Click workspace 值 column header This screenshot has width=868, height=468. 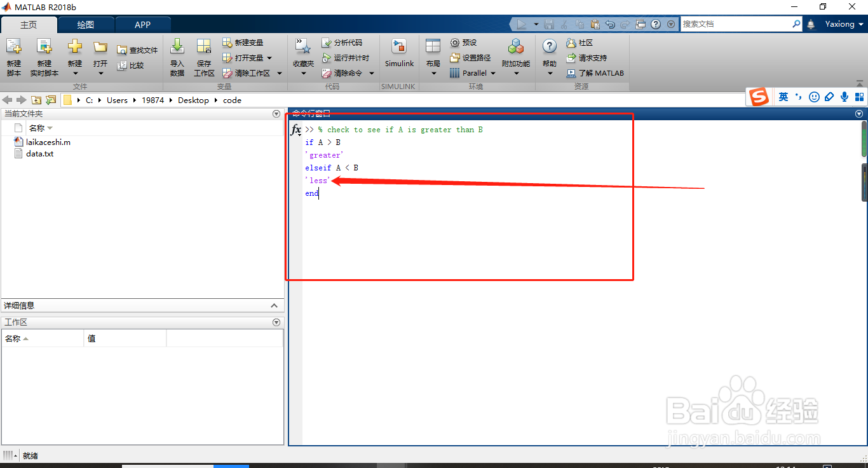pos(125,338)
